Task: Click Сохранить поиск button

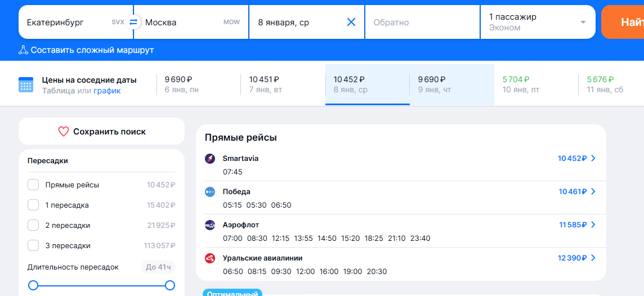Action: click(101, 131)
